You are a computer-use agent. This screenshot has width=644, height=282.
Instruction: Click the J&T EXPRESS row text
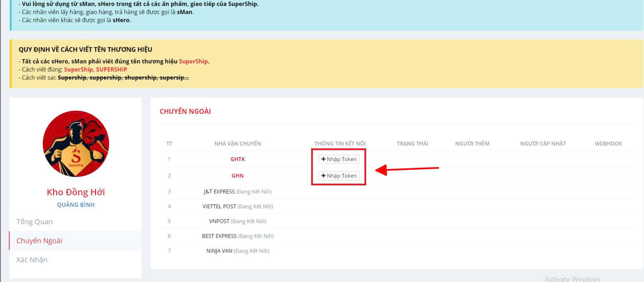tap(237, 192)
